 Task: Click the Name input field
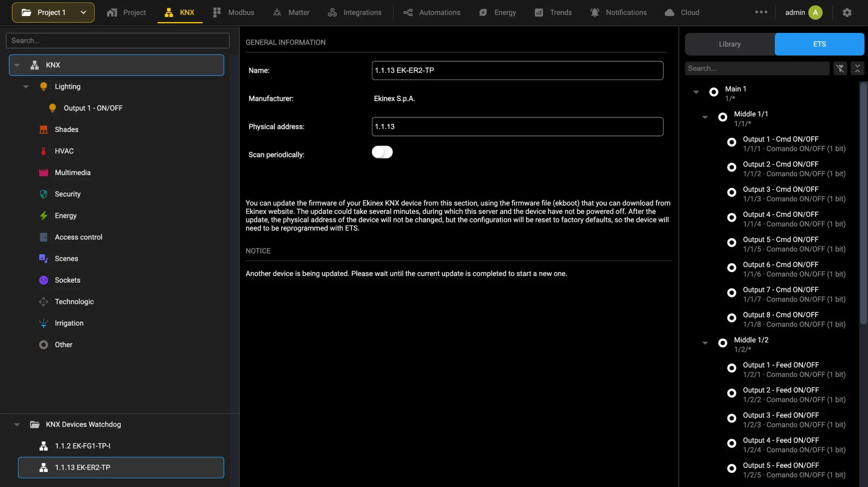tap(517, 70)
